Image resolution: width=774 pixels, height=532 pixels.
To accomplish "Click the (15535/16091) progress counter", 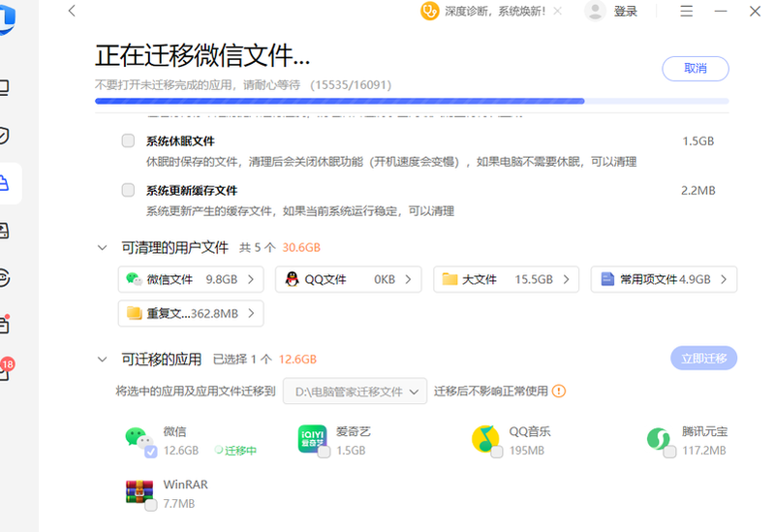I will (x=351, y=85).
